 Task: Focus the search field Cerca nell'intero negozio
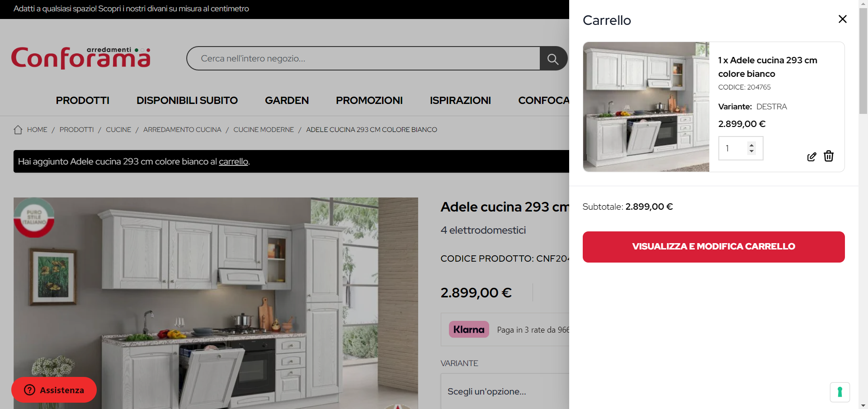click(363, 58)
